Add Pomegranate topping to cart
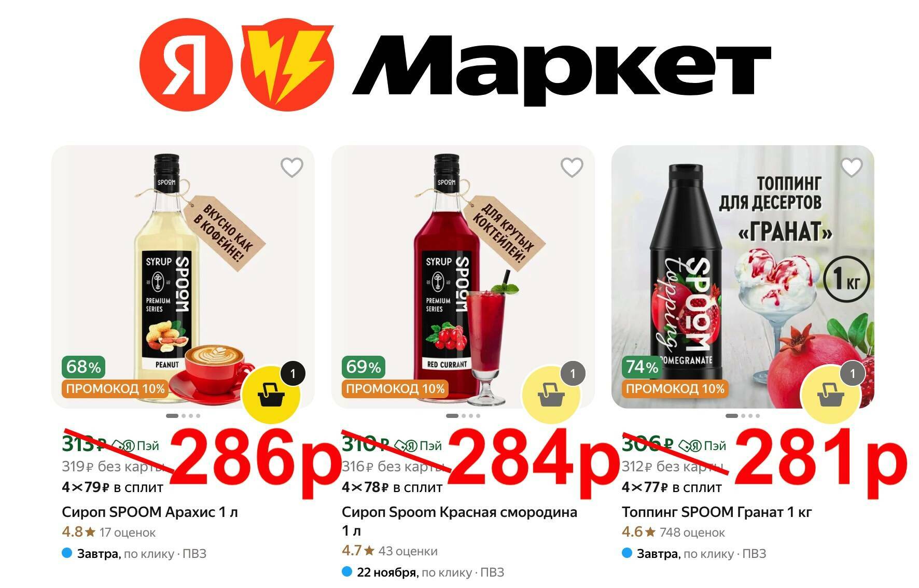The image size is (919, 588). 830,395
